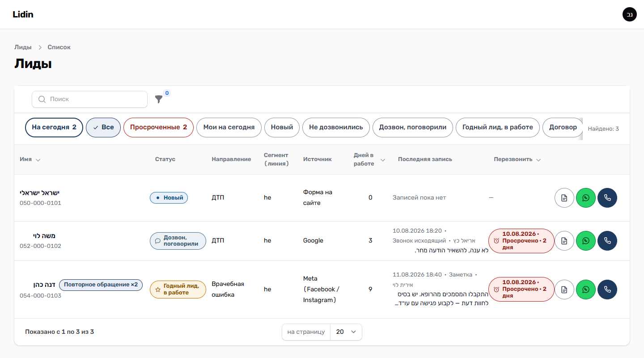
Task: Click 'Найдено: 3' results counter
Action: [603, 129]
